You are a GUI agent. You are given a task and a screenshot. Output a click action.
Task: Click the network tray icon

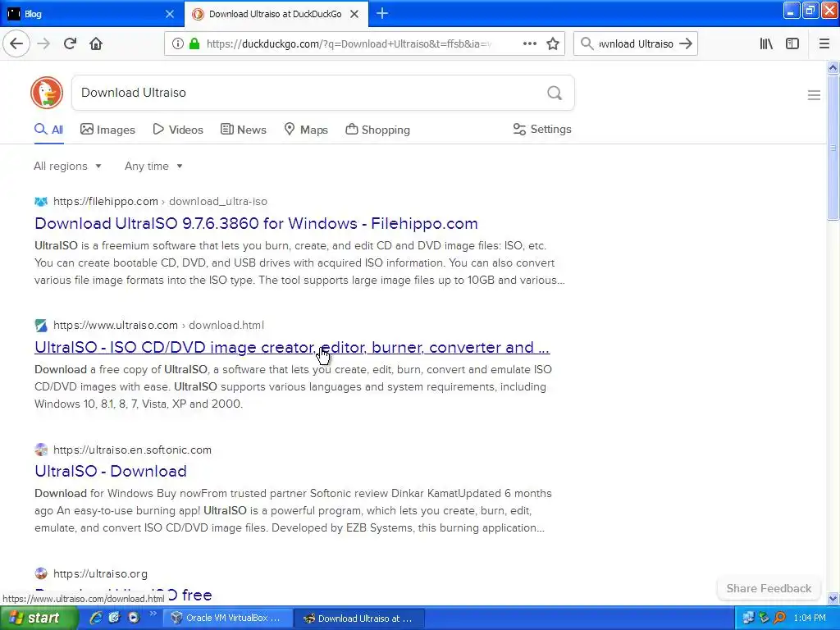[x=748, y=619]
